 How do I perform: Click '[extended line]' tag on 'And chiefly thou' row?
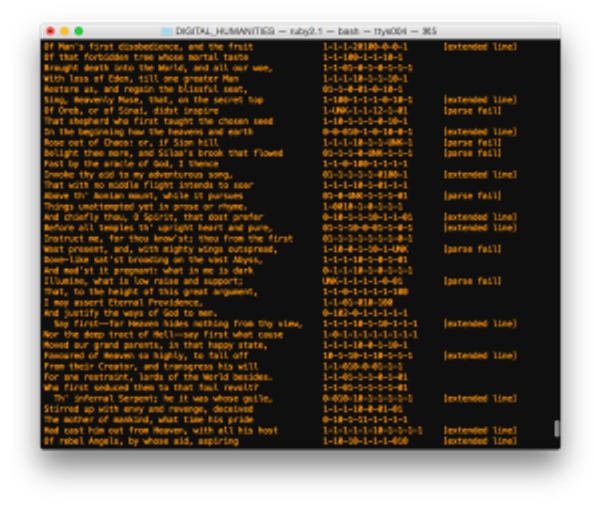(480, 217)
